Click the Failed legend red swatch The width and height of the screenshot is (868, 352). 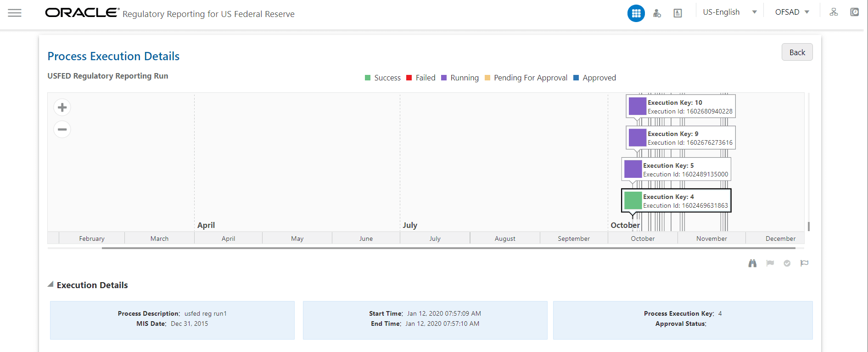point(409,78)
